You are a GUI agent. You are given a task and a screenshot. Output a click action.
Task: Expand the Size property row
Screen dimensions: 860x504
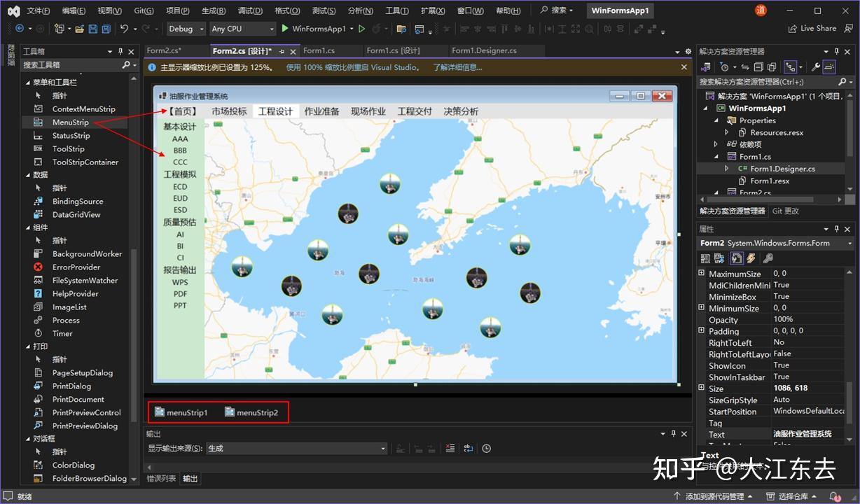pyautogui.click(x=702, y=388)
